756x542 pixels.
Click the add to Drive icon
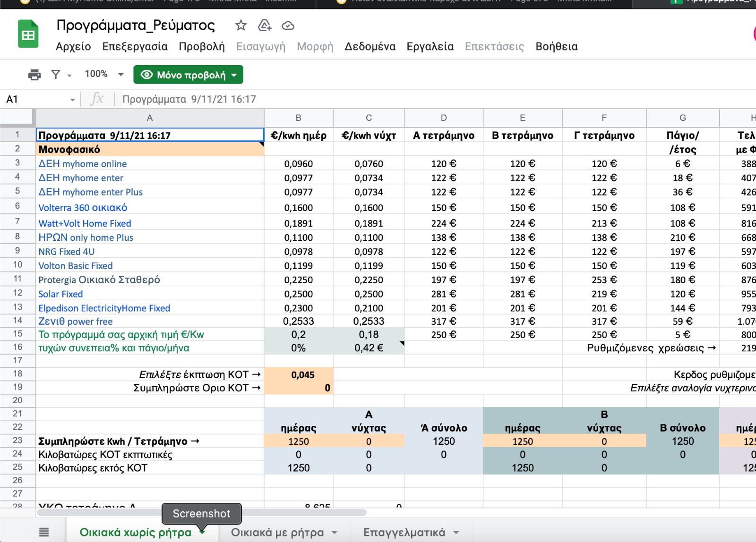click(265, 25)
